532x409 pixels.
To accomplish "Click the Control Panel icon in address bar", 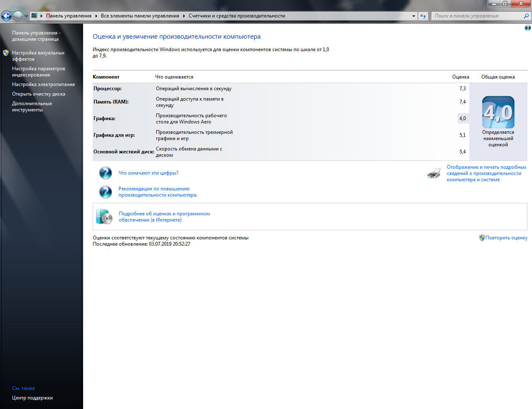I will click(x=34, y=16).
